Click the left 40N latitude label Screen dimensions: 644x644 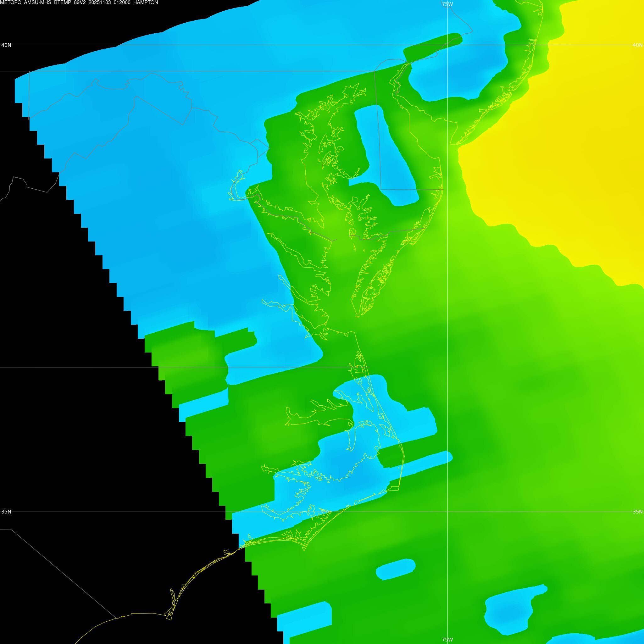pos(6,45)
